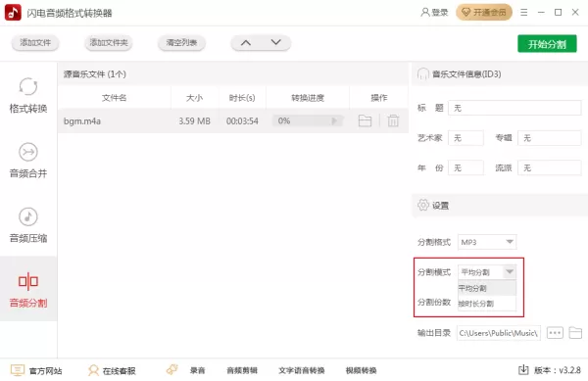Click the 文件名 column header

[114, 98]
